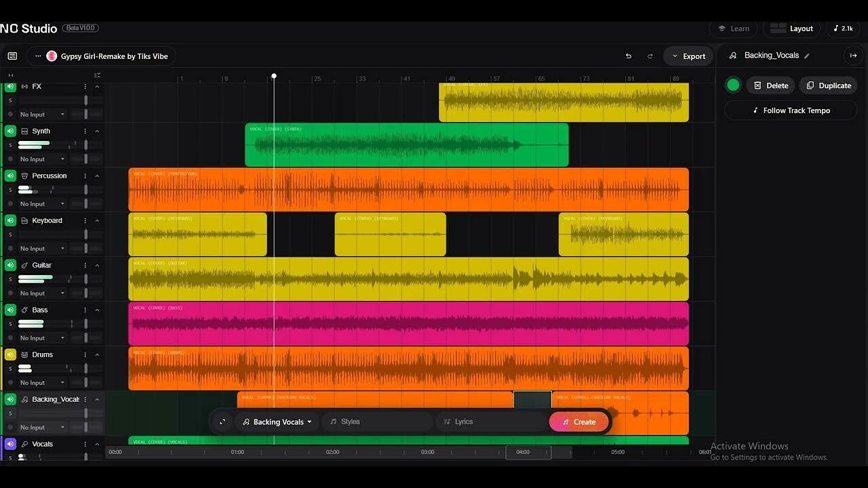Mute the FX track

tap(10, 86)
